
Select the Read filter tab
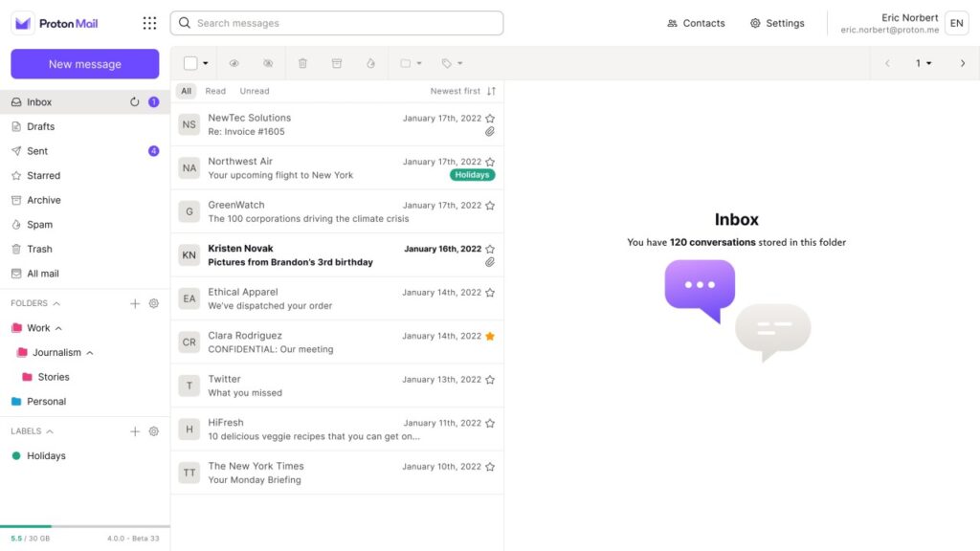[x=215, y=91]
